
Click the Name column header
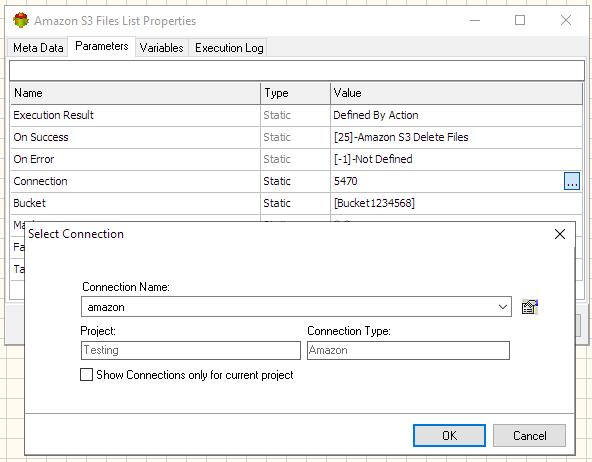[135, 93]
